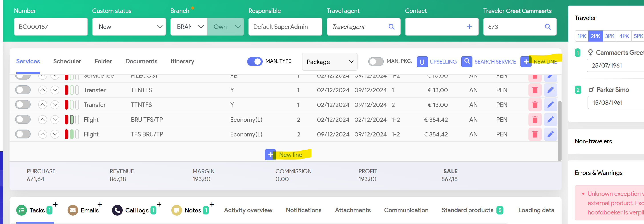Toggle the switch on the TFS BRU/TP flight row
Screen dimensions: 644x224
pos(23,134)
